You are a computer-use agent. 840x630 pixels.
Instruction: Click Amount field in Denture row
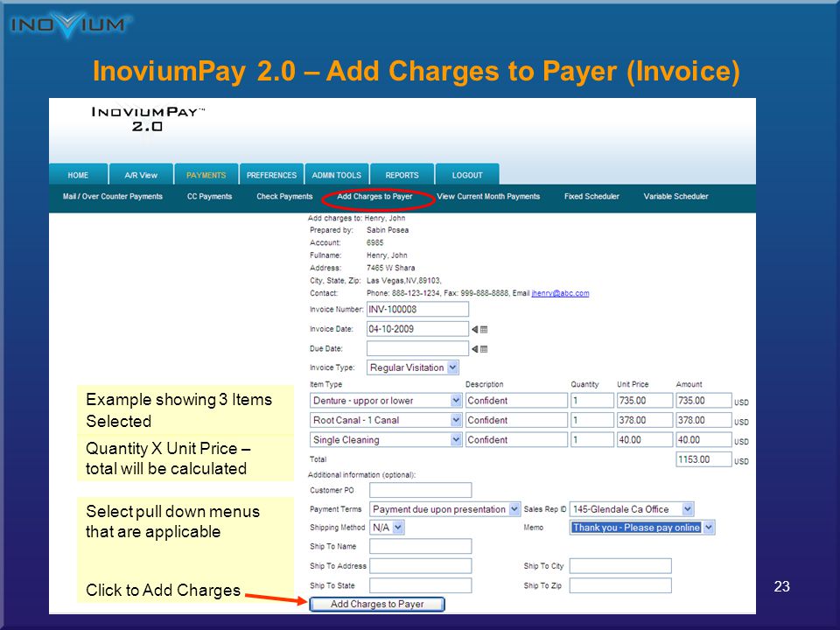pyautogui.click(x=703, y=400)
